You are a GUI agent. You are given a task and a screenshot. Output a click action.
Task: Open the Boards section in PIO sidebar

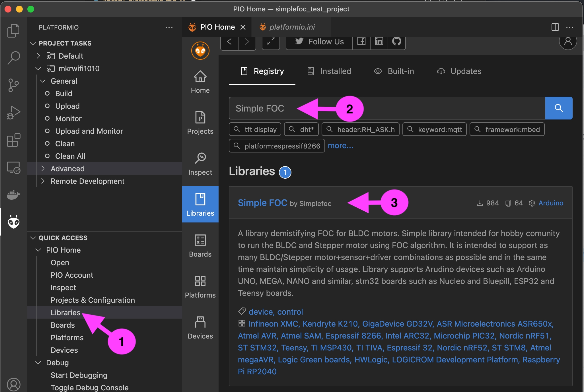200,245
